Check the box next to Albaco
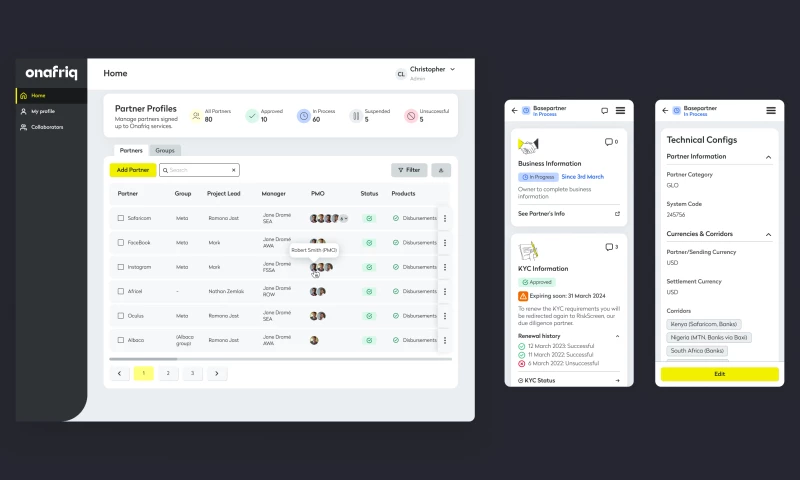 [x=120, y=340]
